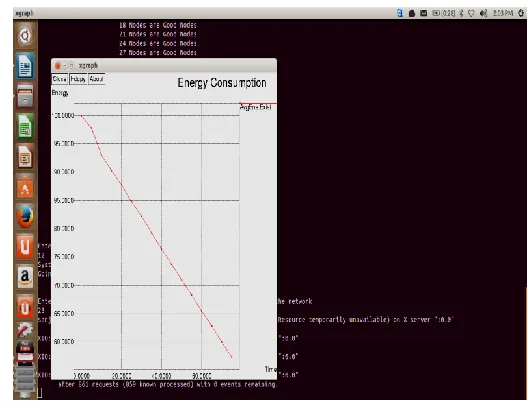Open the mail indicator in top panel
The height and width of the screenshot is (406, 528).
tap(424, 13)
